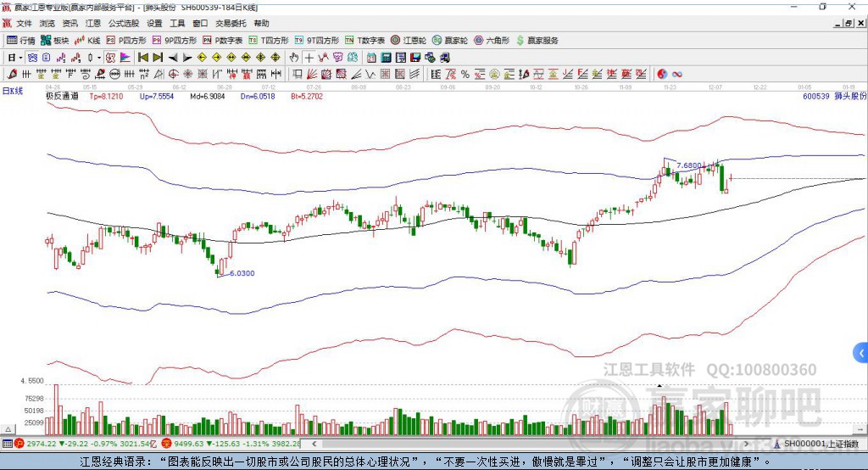Open the 9P四方形 tool
The image size is (868, 470).
point(175,41)
